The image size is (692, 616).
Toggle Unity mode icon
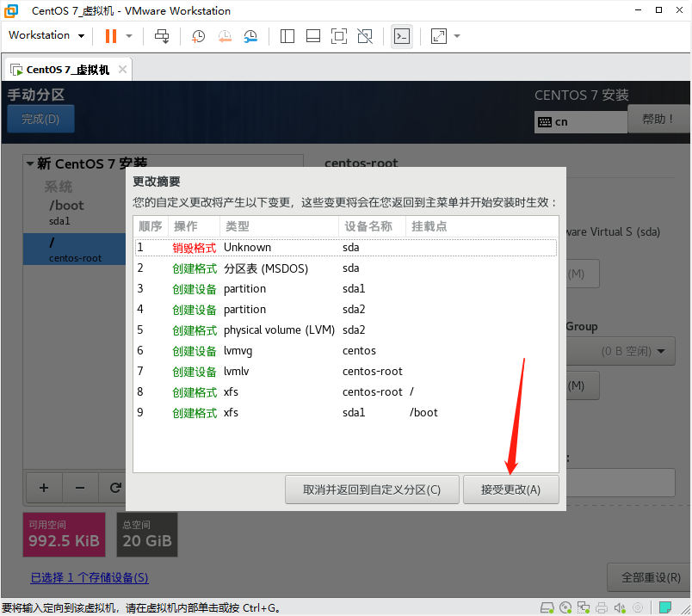[x=365, y=36]
